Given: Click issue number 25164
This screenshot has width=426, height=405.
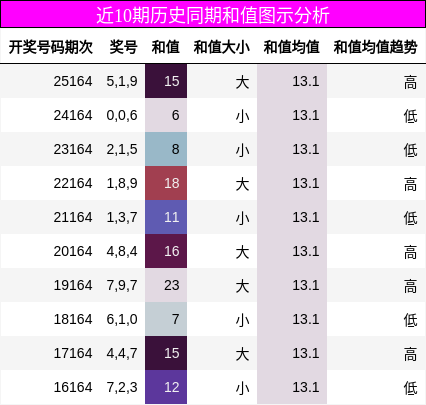Looking at the screenshot, I should coord(73,81).
